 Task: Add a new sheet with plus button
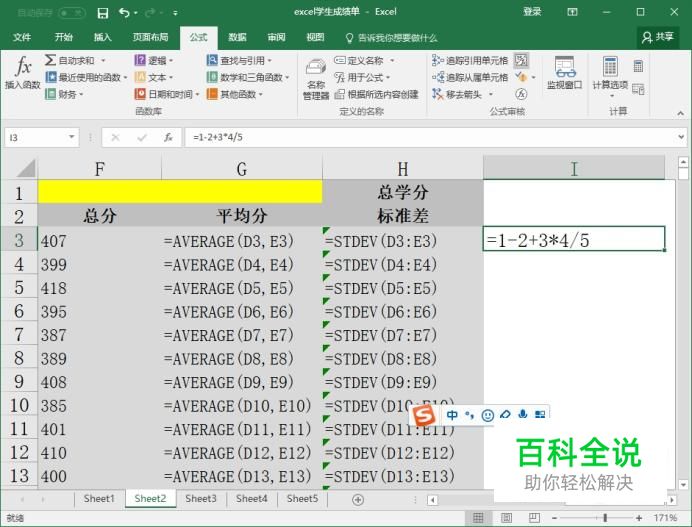(358, 500)
